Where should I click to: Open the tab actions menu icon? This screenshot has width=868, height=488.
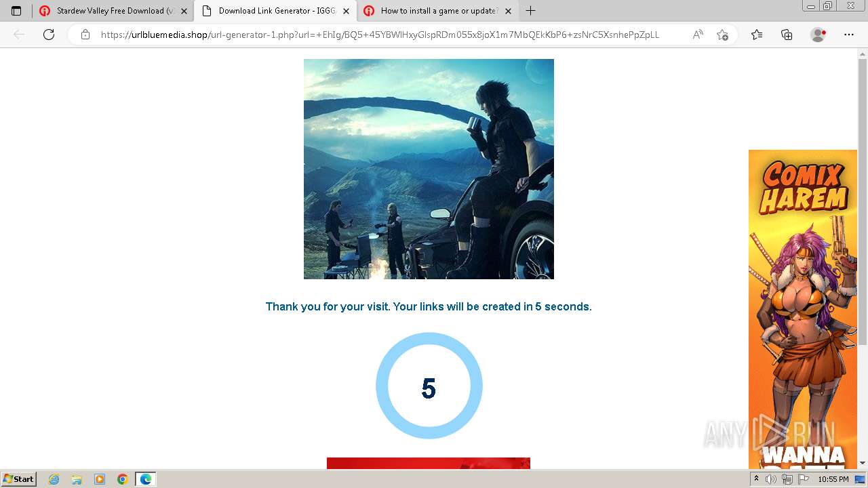click(x=16, y=11)
